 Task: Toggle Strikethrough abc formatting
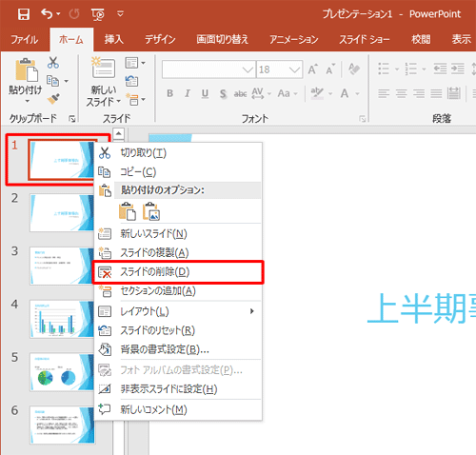click(240, 93)
